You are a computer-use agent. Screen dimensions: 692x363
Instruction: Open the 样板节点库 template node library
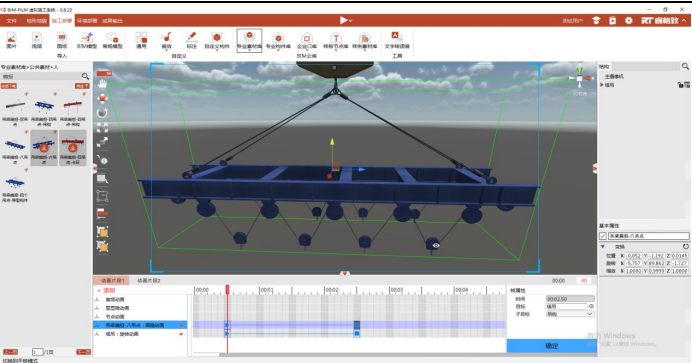click(336, 40)
